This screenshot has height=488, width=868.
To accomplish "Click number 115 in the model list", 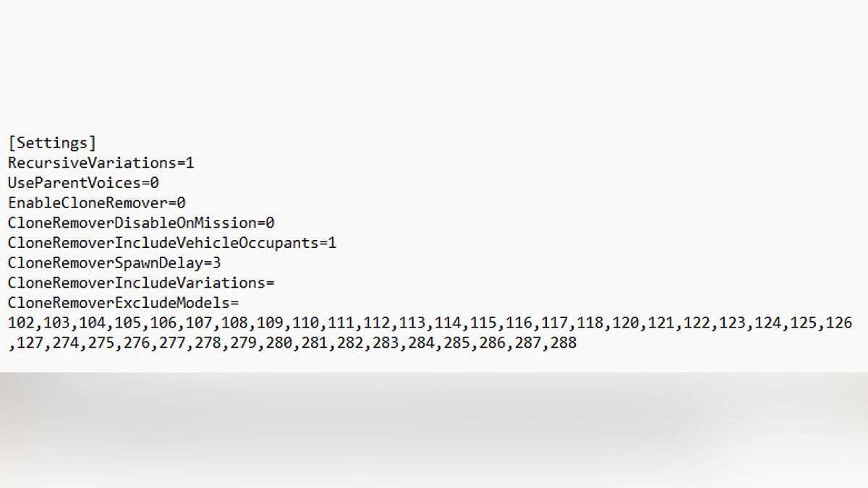I will pos(484,322).
